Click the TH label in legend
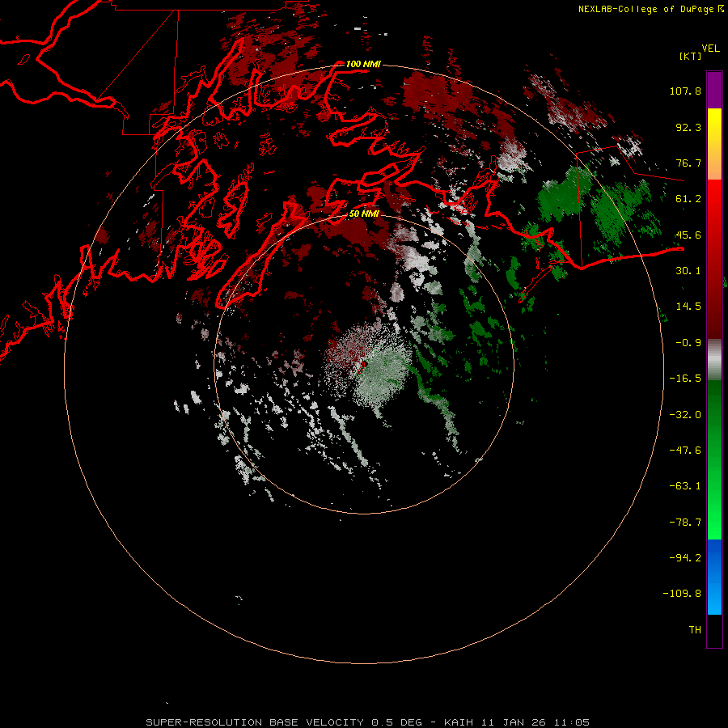 coord(695,630)
